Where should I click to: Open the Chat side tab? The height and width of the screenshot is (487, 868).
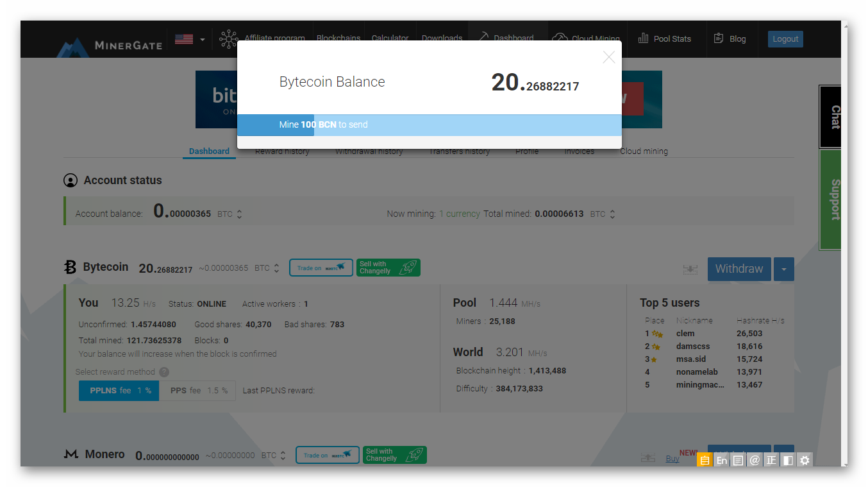[x=830, y=117]
